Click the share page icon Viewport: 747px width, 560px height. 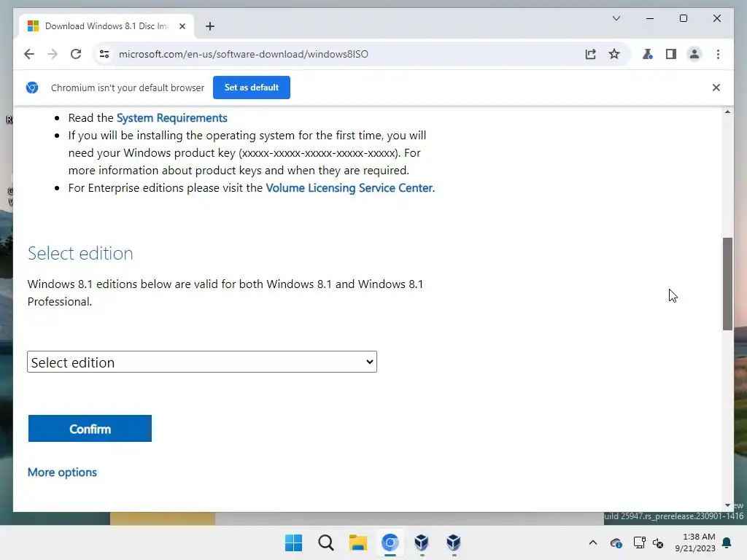[x=591, y=54]
